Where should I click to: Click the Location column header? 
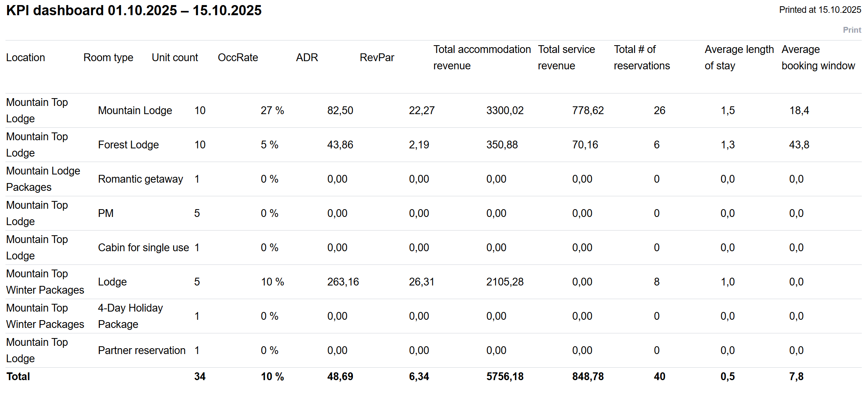pyautogui.click(x=26, y=58)
